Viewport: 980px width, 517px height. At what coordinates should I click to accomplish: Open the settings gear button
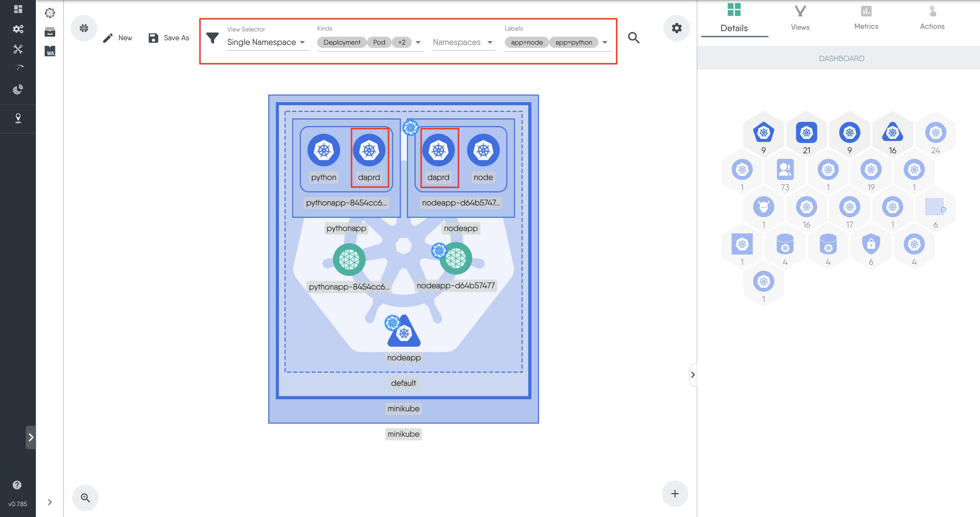coord(676,28)
